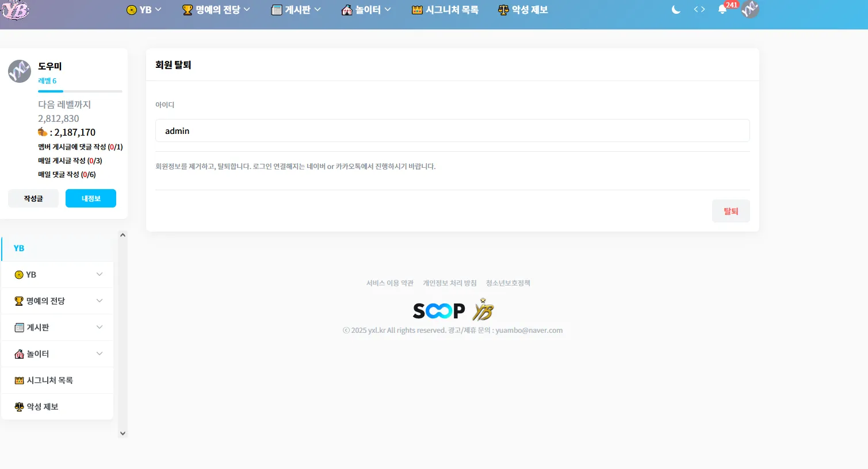Expand 놀이터 chevron in sidebar

point(100,354)
